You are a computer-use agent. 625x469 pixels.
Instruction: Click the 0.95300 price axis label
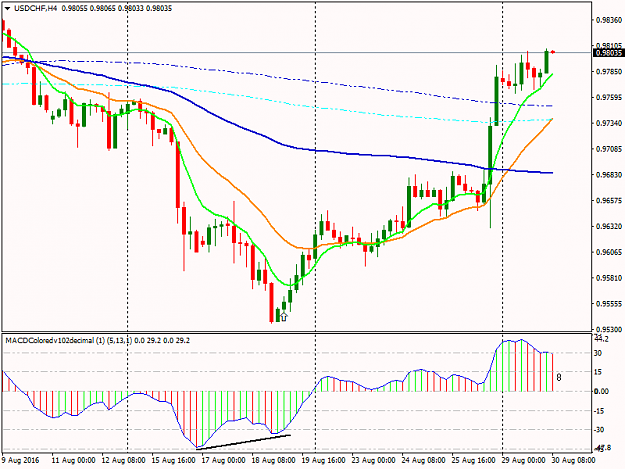[609, 330]
